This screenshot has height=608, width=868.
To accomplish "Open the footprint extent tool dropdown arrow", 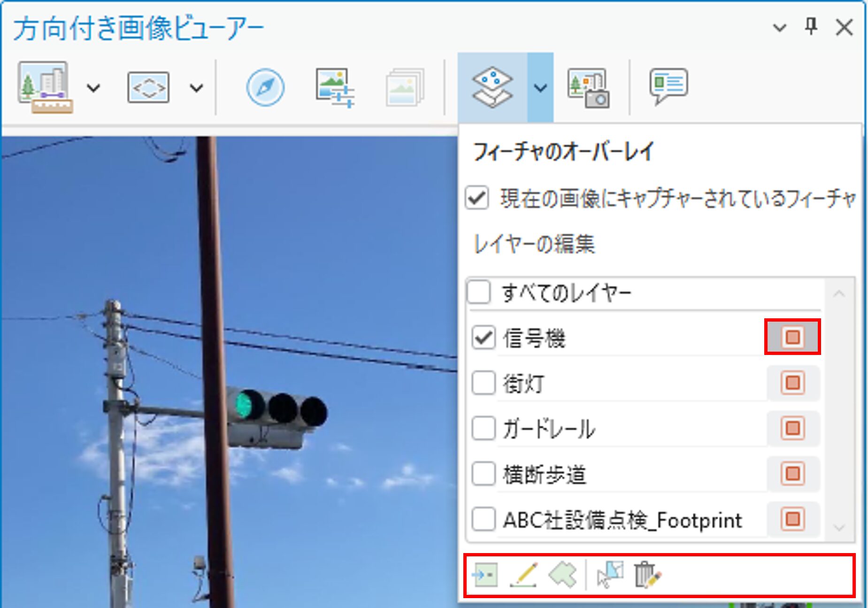I will (196, 88).
